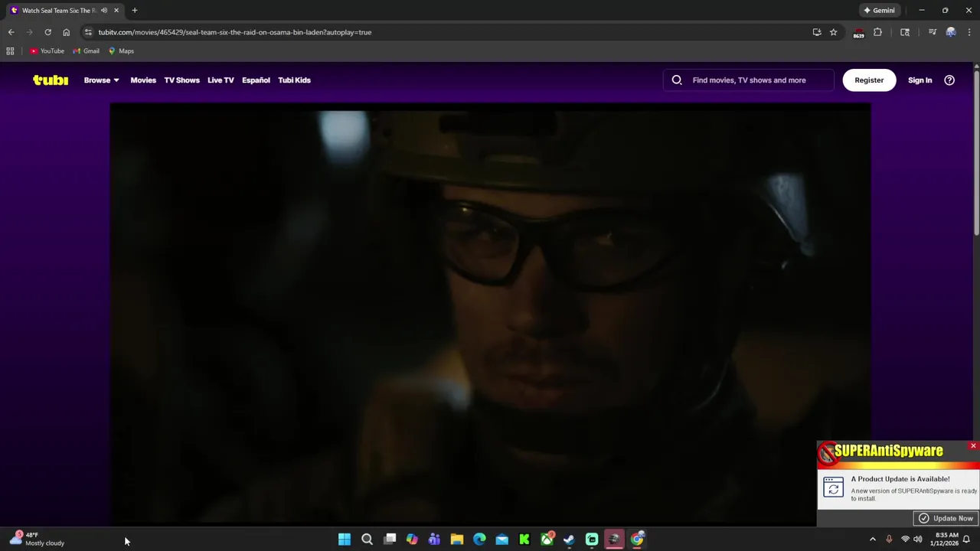The image size is (980, 551).
Task: Open the Chrome tab search side-panel icon
Action: coord(905,32)
